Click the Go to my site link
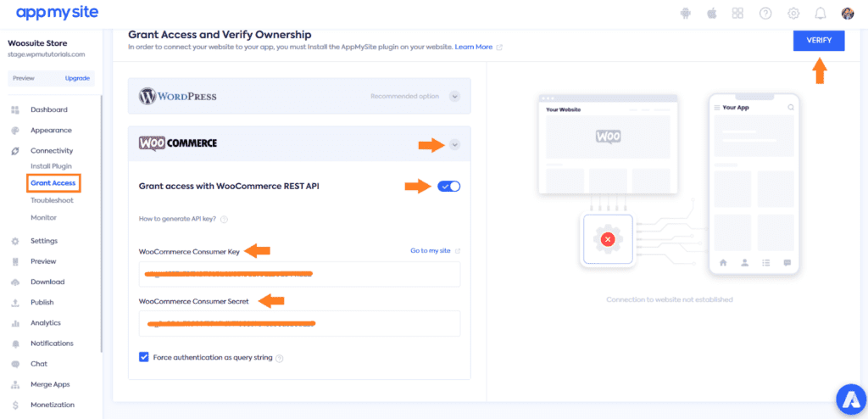The width and height of the screenshot is (868, 419). click(x=430, y=250)
